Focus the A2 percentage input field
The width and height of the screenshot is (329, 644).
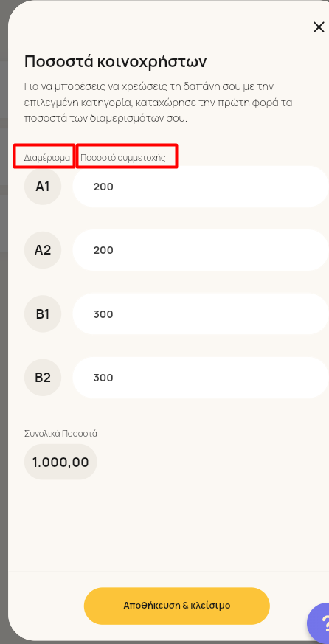(x=201, y=250)
